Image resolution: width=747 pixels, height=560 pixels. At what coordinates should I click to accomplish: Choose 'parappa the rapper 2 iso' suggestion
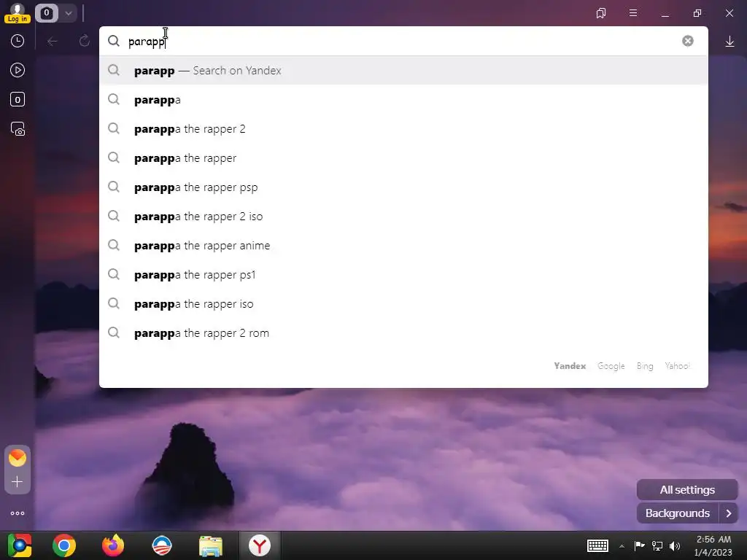[x=403, y=216]
